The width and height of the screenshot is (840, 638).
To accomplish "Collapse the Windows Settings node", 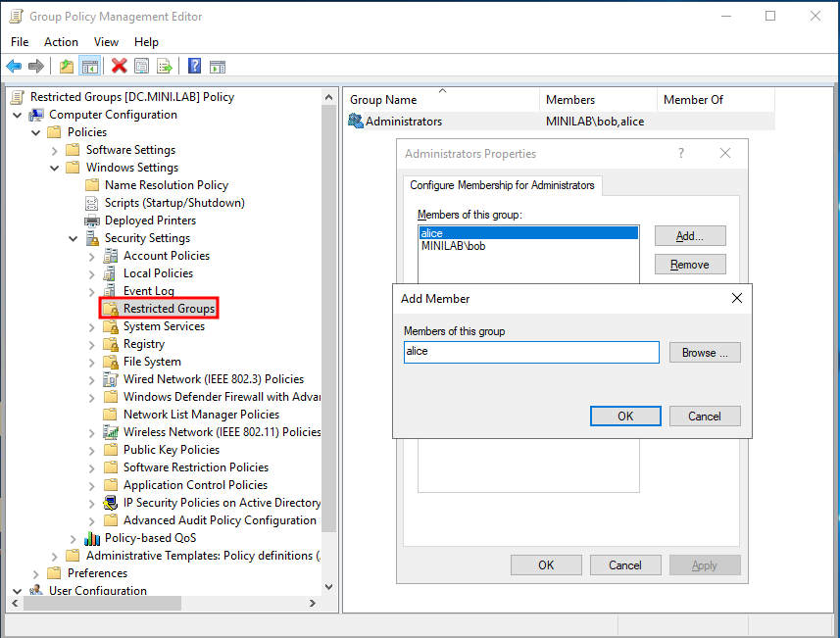I will point(54,169).
